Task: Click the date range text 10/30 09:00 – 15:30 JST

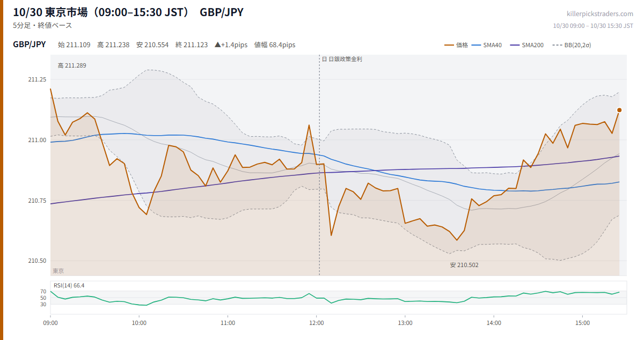Action: 593,26
